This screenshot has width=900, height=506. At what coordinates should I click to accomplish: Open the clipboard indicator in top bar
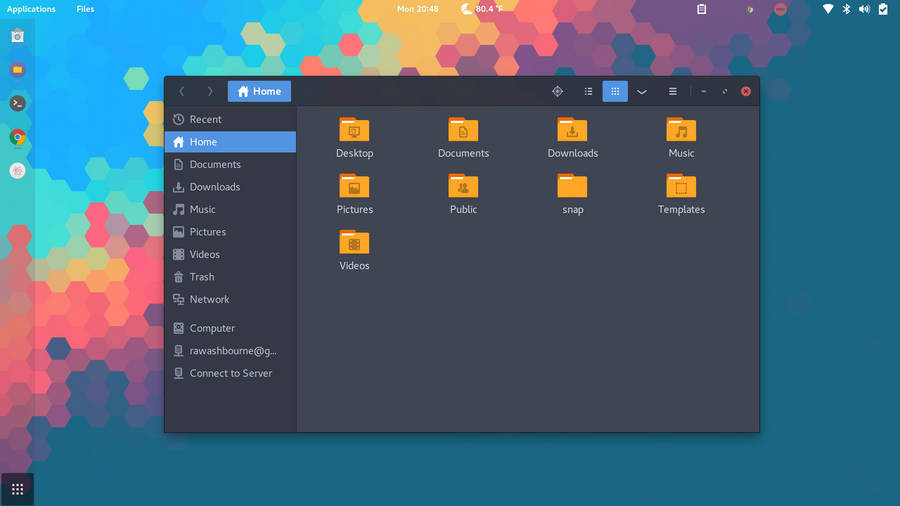click(x=702, y=9)
